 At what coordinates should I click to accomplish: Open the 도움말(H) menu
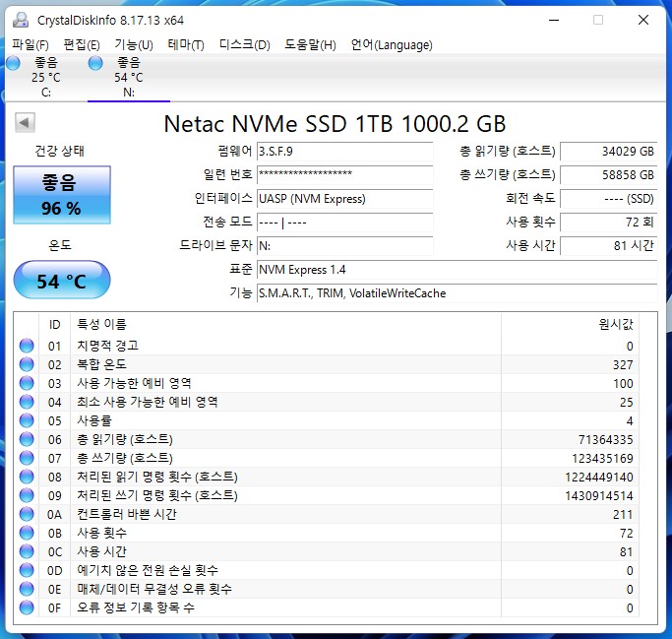[x=310, y=44]
